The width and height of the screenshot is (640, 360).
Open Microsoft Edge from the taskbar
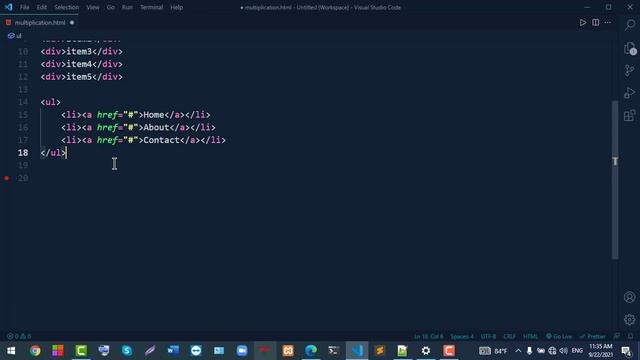[x=311, y=351]
